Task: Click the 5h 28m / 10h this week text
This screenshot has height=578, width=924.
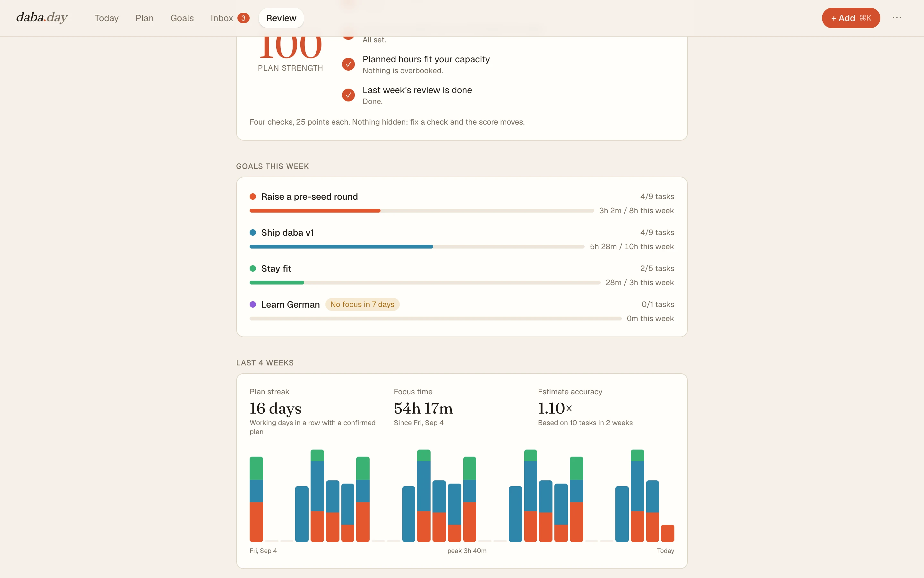Action: tap(631, 247)
